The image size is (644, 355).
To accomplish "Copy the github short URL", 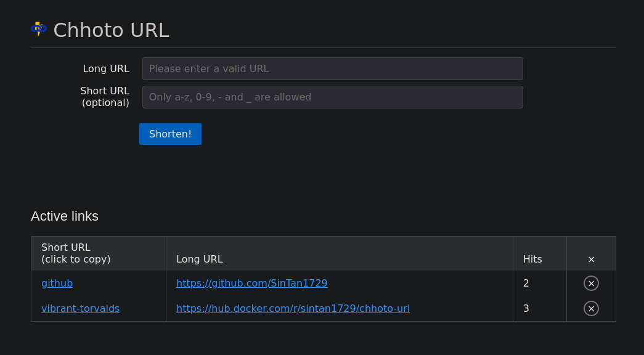I will tap(57, 283).
